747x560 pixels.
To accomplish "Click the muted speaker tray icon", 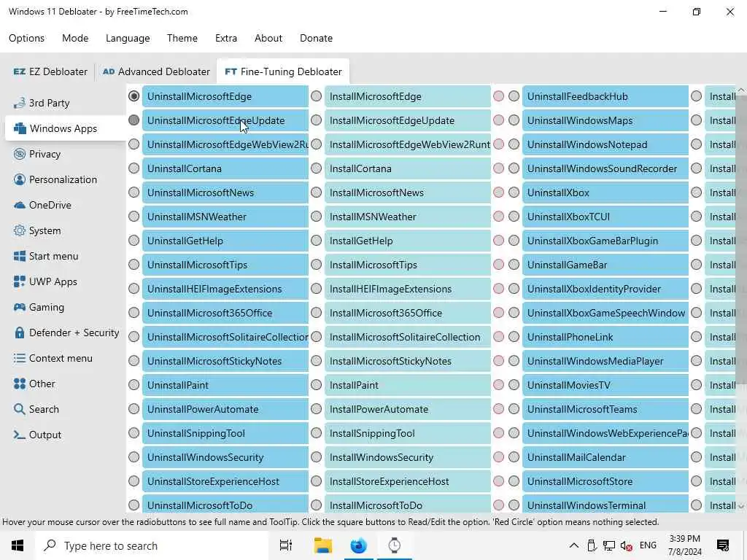I will (627, 545).
